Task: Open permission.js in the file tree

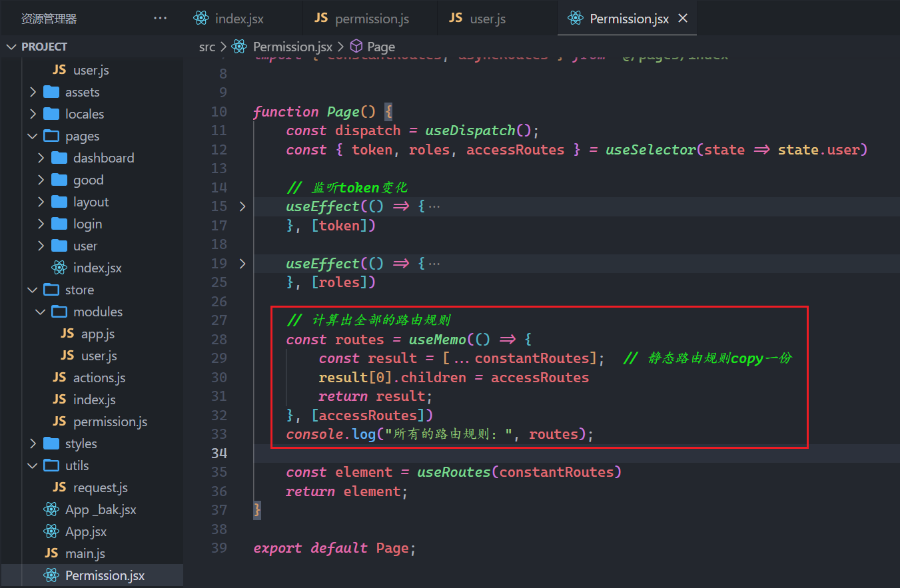Action: tap(110, 422)
